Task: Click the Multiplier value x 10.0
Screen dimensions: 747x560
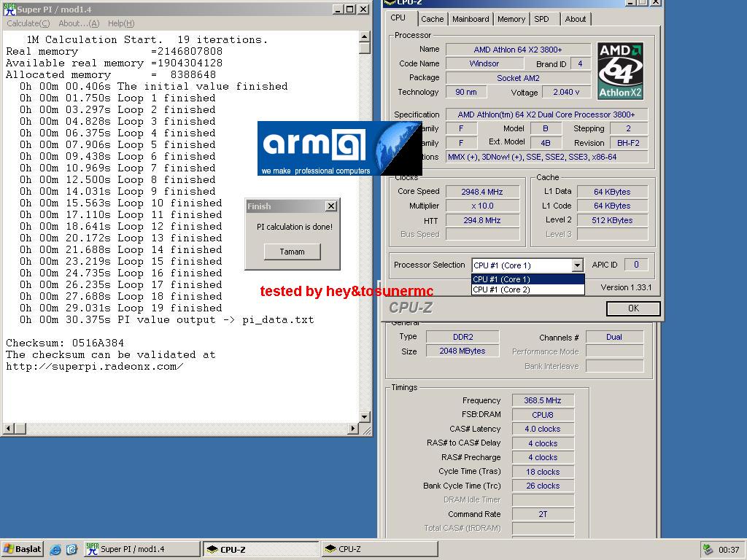Action: point(482,206)
